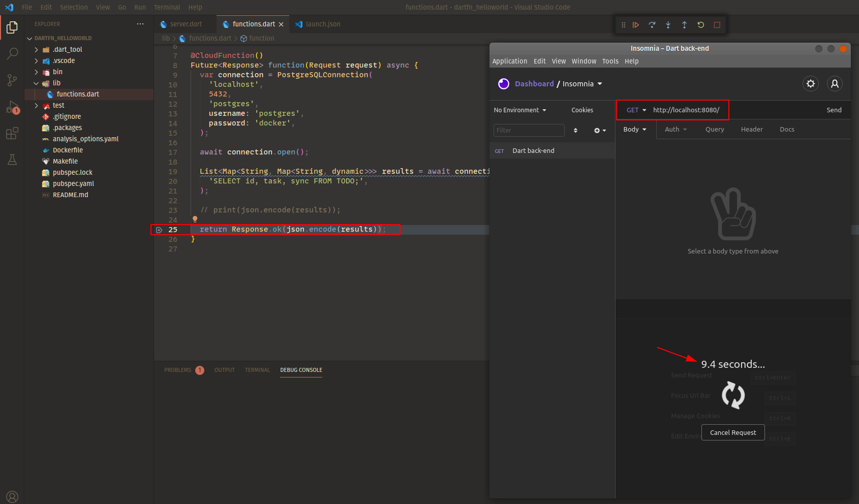Open the request sort order icon
The height and width of the screenshot is (504, 859).
[575, 131]
